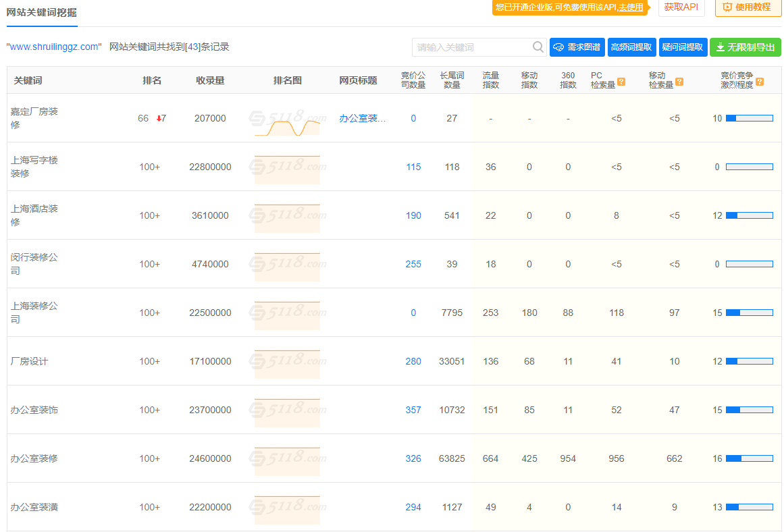View the ranking chart for 上海装修公司
This screenshot has width=784, height=532.
[287, 315]
